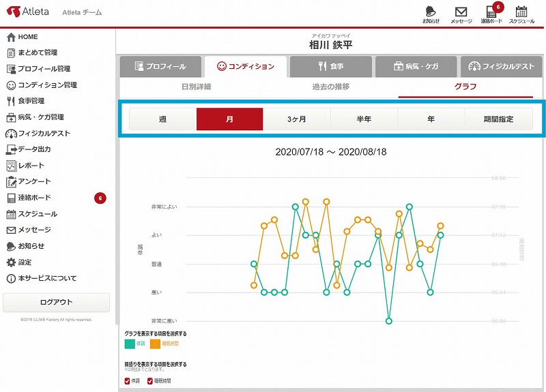Choose the 期間指定 custom range option
The height and width of the screenshot is (392, 546).
[x=498, y=119]
